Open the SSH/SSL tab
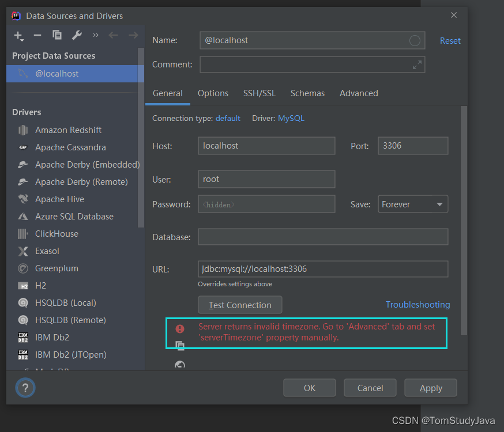Screen dimensions: 504x432 [259, 93]
